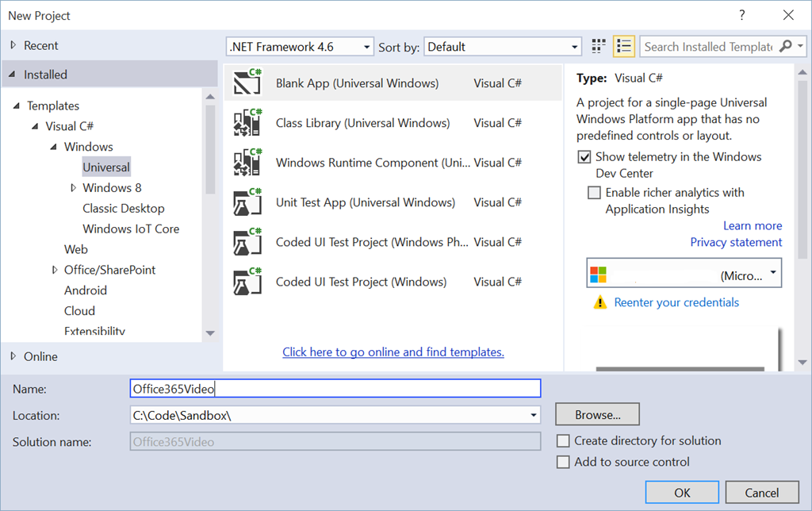Click the help question mark icon
The image size is (812, 511).
(742, 15)
